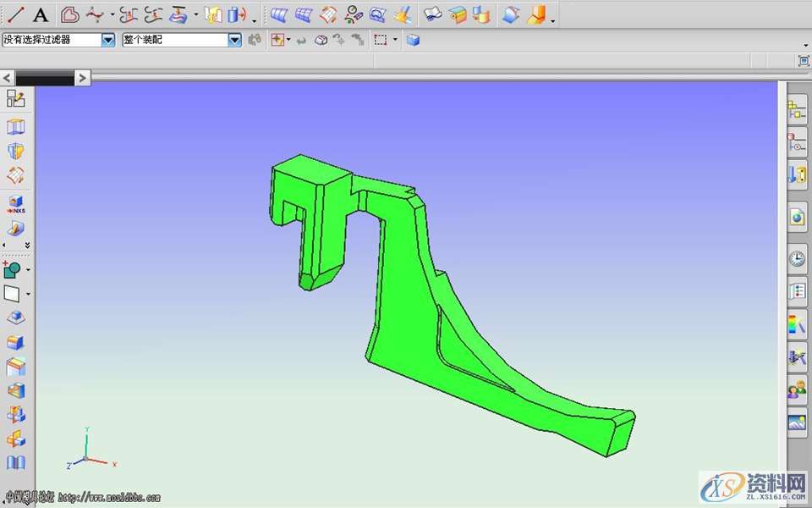Click the NX5 icon in left toolbar
This screenshot has width=812, height=508.
16,204
